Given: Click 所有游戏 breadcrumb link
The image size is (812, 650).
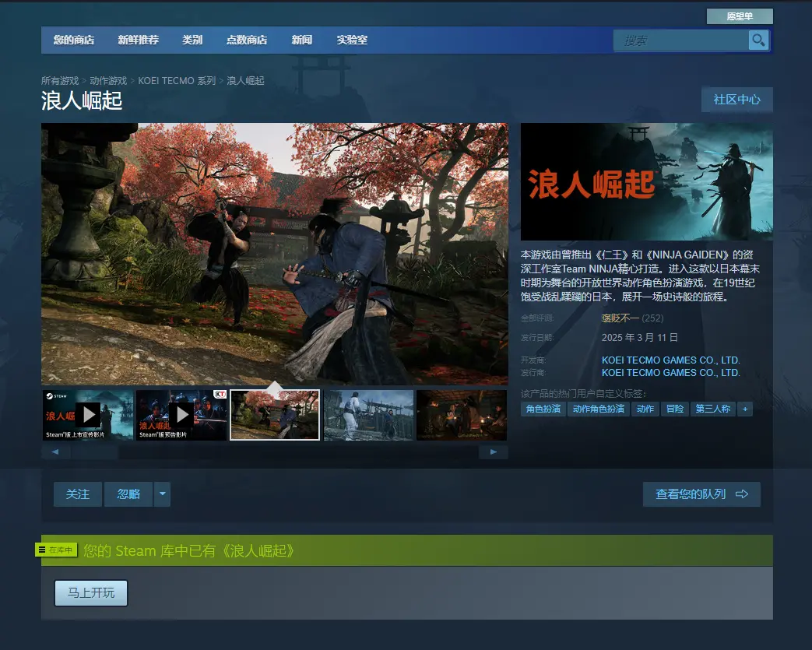Looking at the screenshot, I should tap(60, 81).
